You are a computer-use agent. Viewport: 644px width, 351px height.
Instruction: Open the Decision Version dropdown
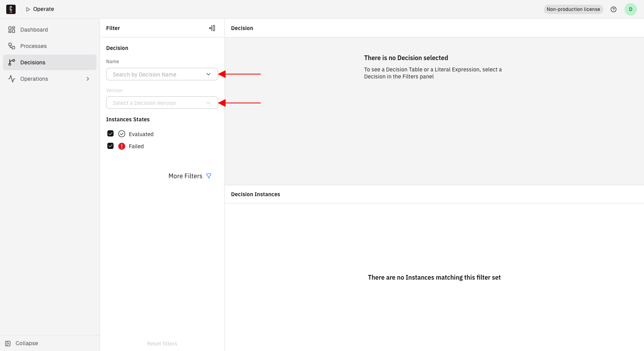tap(162, 103)
